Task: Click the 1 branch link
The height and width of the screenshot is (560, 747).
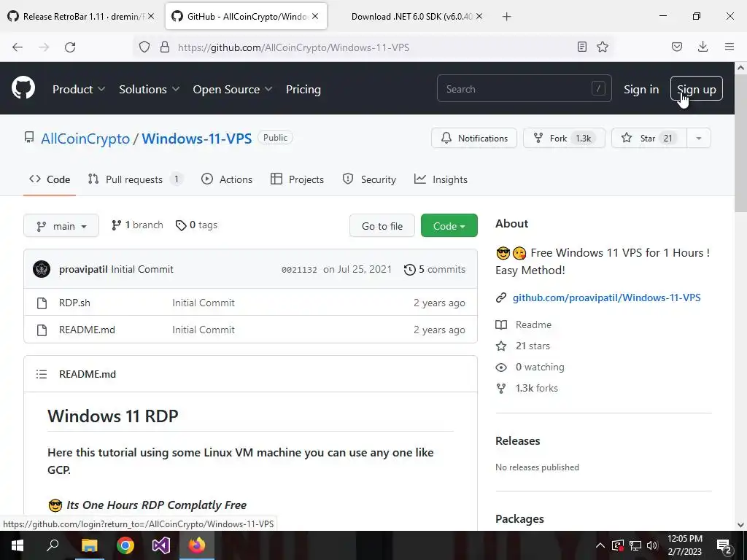Action: click(137, 225)
